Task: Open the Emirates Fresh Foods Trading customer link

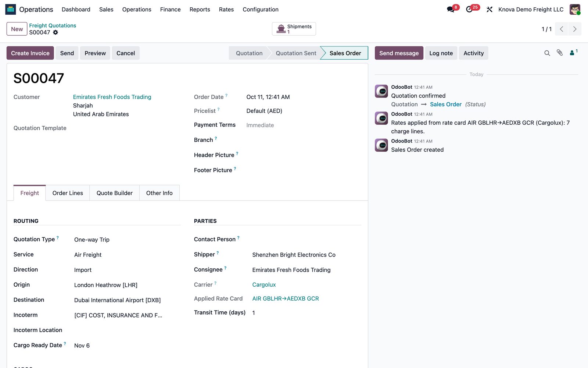Action: (x=112, y=97)
